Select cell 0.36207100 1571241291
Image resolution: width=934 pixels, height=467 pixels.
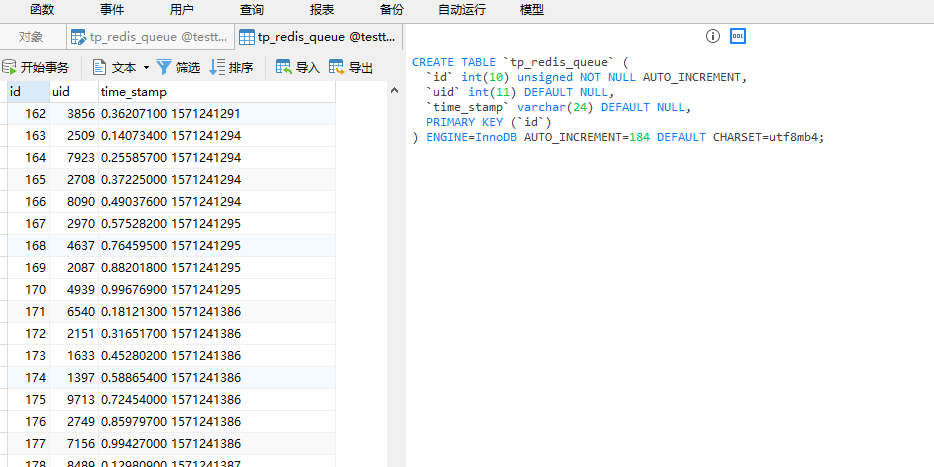217,113
